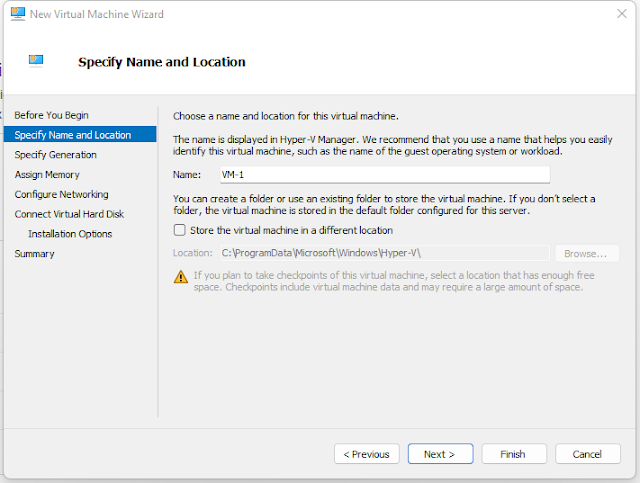Click the New Virtual Machine Wizard title text
This screenshot has width=640, height=483.
(97, 14)
